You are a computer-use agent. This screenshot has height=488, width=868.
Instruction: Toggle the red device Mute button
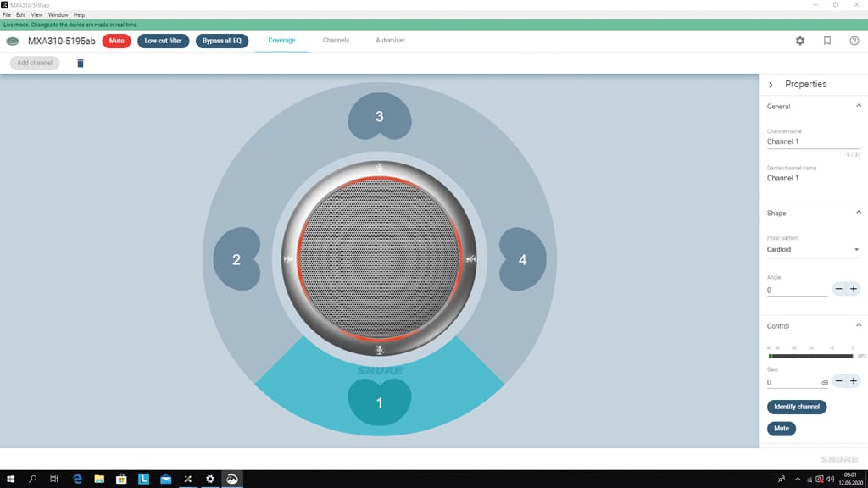[x=116, y=41]
